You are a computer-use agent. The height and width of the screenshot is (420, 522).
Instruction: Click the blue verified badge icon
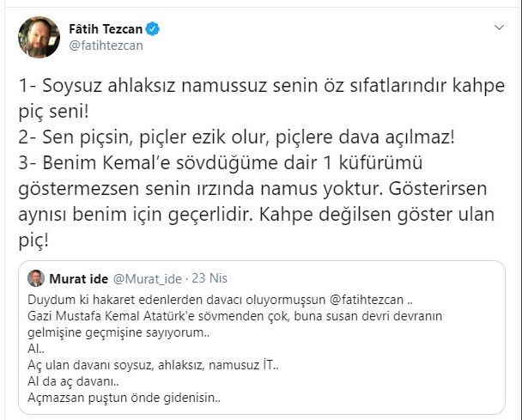click(153, 29)
